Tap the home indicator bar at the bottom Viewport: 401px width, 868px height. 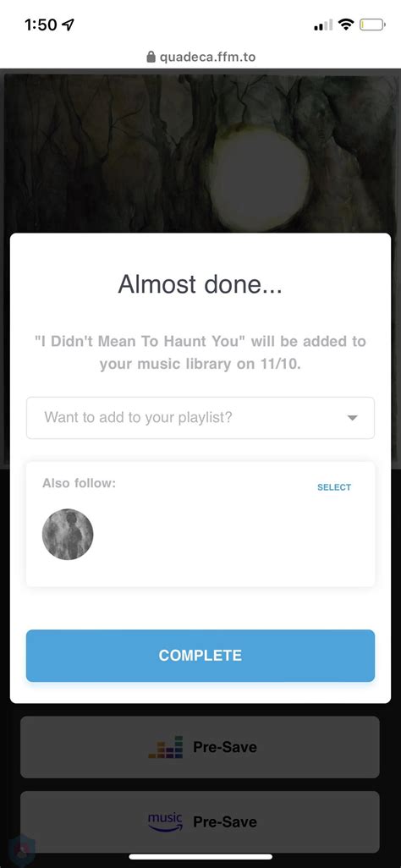[x=200, y=856]
